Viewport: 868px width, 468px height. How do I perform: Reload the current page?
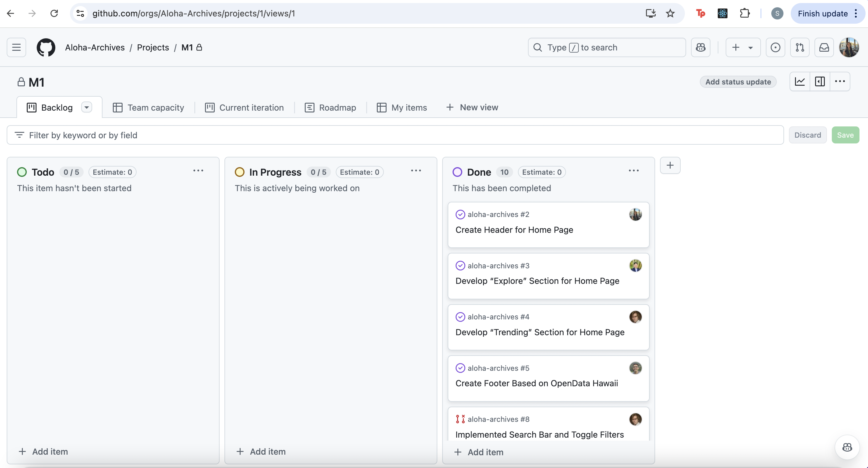tap(54, 13)
